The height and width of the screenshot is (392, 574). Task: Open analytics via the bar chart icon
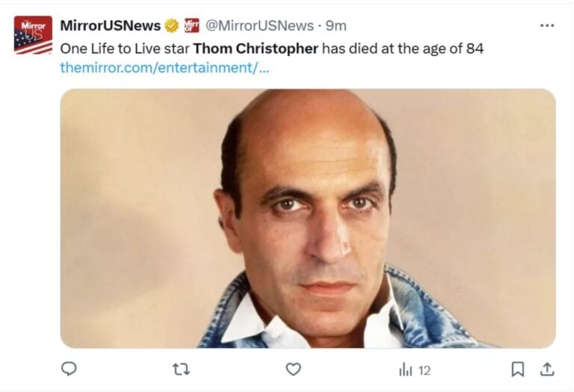[x=406, y=370]
